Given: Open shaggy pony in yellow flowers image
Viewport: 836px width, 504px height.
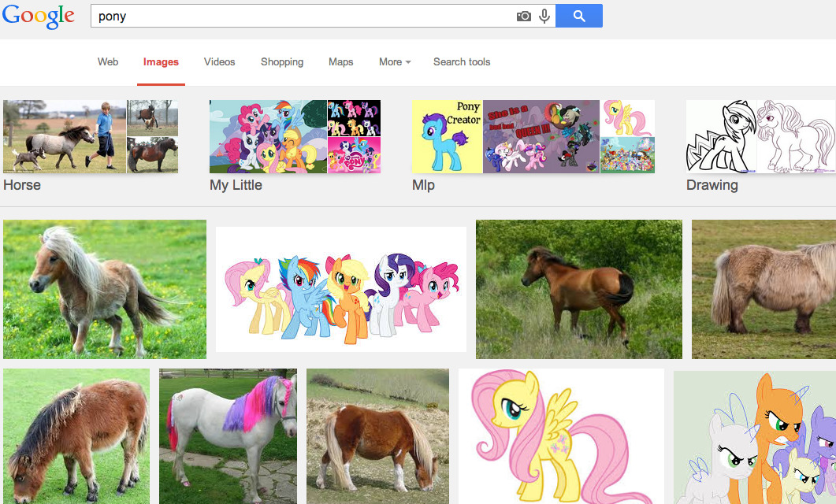Looking at the screenshot, I should tap(105, 289).
